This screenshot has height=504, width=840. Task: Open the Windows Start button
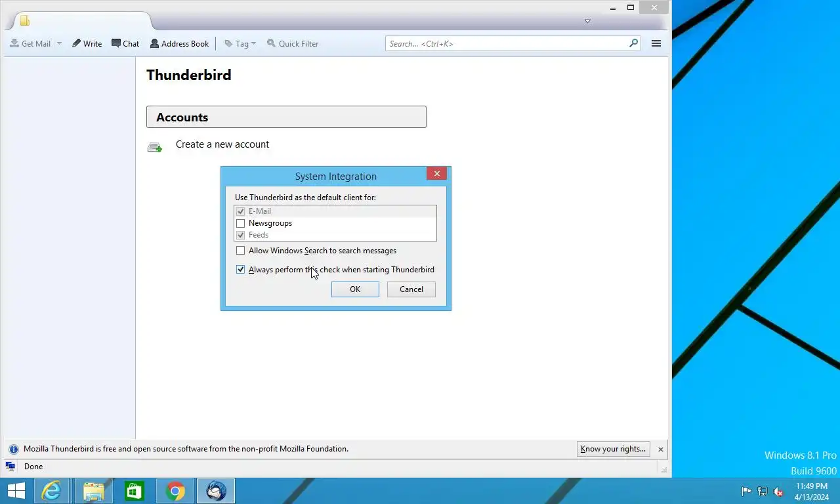tap(16, 491)
